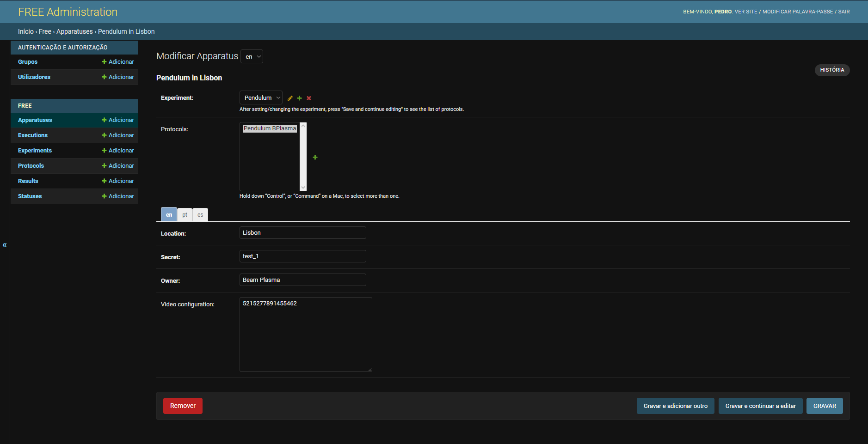Click the yellow pencil edit experiment icon
Viewport: 868px width, 444px height.
290,98
